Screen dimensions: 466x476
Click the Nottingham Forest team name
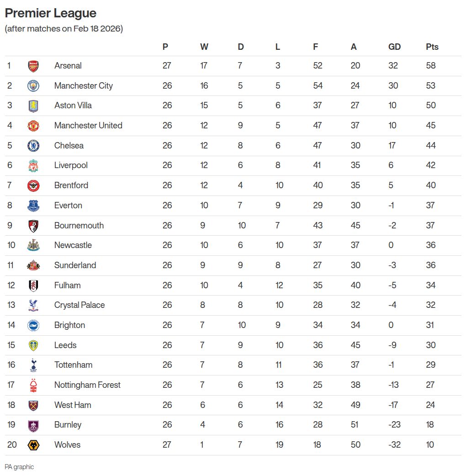pos(87,385)
